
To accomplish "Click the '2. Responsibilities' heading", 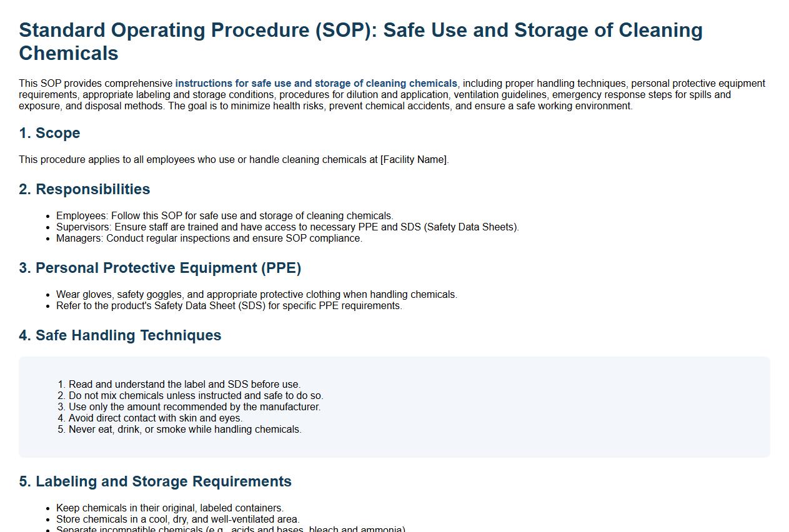I will coord(84,189).
